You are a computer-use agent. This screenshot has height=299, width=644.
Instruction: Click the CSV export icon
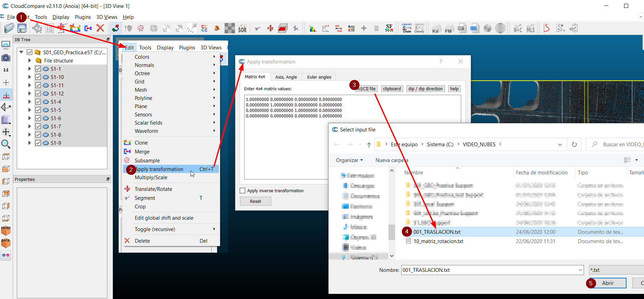click(x=475, y=28)
